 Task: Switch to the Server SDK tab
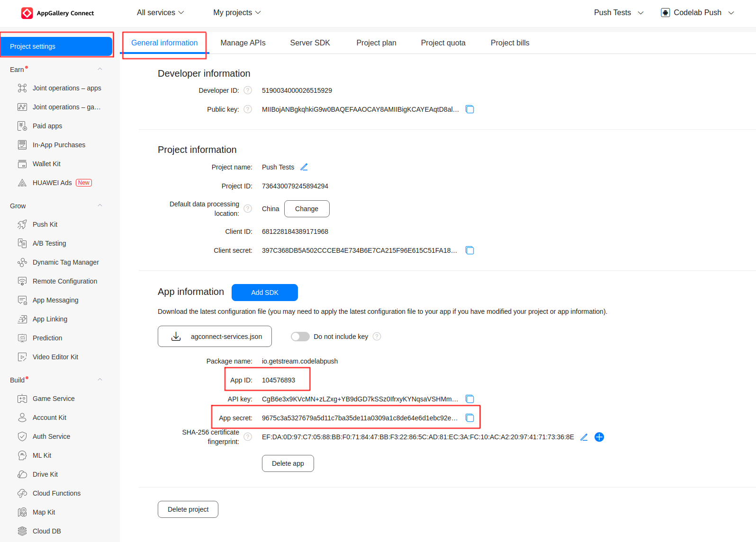click(310, 43)
